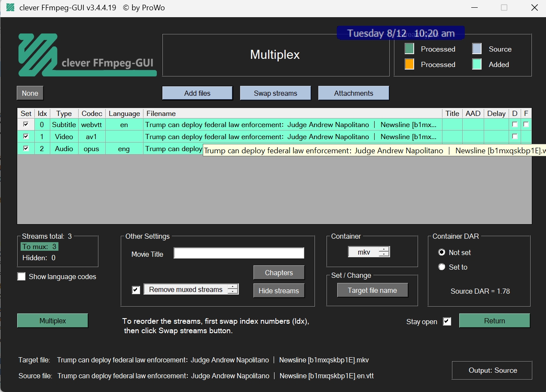Screen dimensions: 546x392
Task: Click Output: Source button
Action: (x=493, y=370)
